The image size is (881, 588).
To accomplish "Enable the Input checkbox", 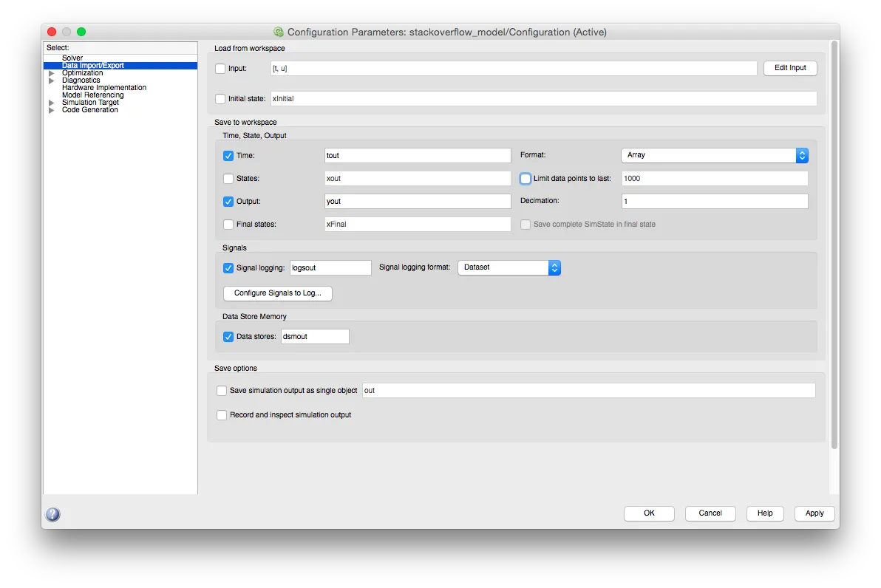I will point(220,69).
